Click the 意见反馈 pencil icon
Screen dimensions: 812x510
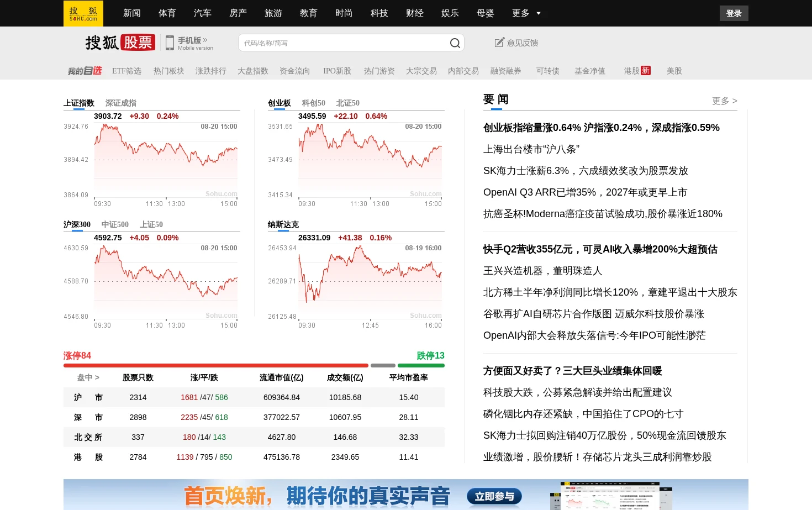(x=499, y=43)
